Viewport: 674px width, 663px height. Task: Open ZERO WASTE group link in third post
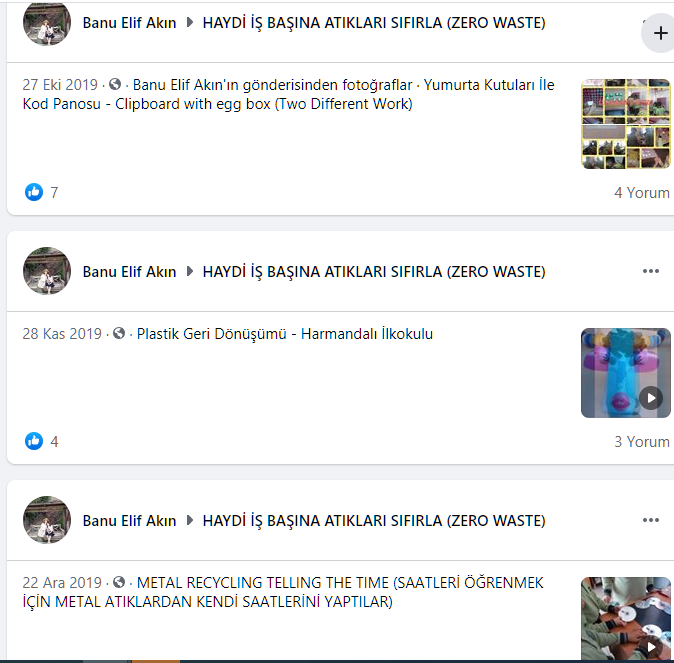374,521
